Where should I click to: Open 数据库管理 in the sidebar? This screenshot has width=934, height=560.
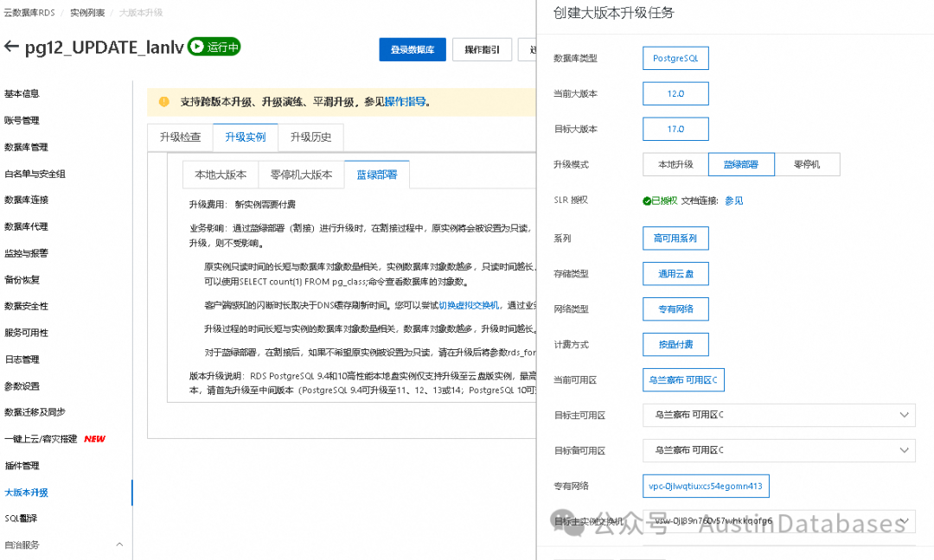(26, 147)
